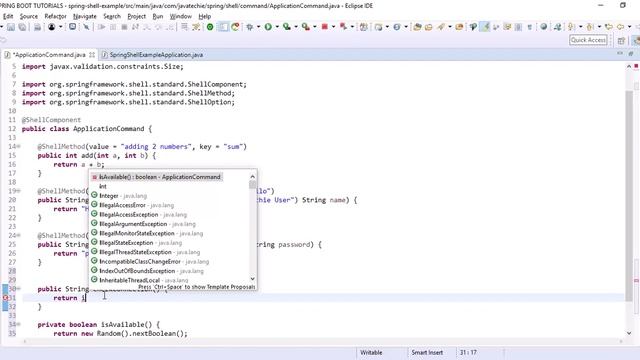
Task: Click the Open Perspective icon
Action: tap(621, 40)
